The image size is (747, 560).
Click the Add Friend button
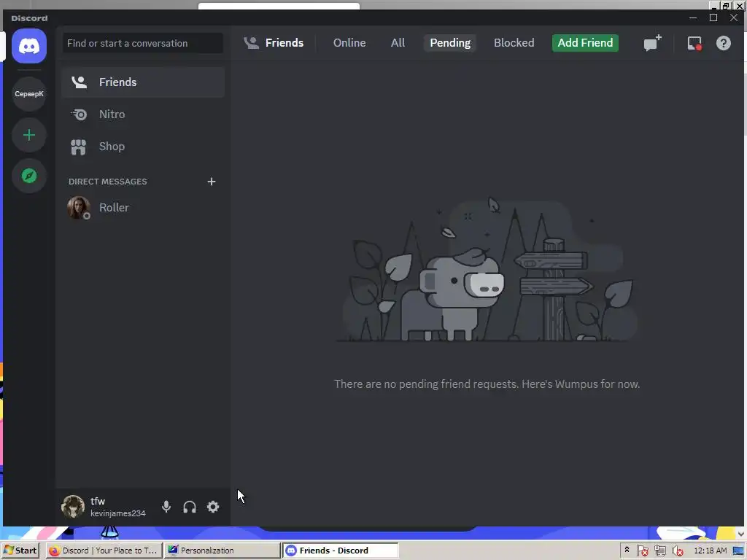click(x=585, y=43)
